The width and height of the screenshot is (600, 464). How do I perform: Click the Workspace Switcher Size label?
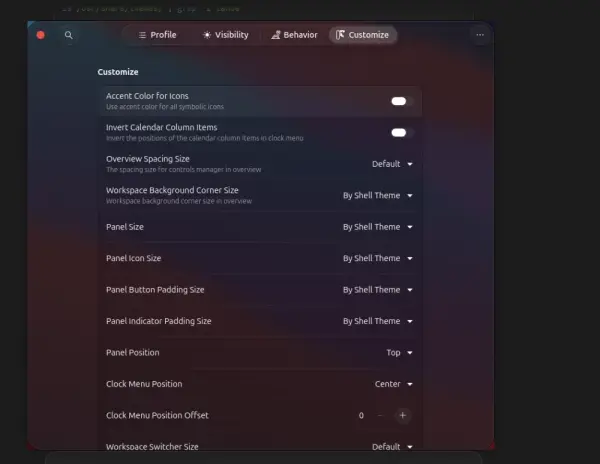click(x=152, y=446)
